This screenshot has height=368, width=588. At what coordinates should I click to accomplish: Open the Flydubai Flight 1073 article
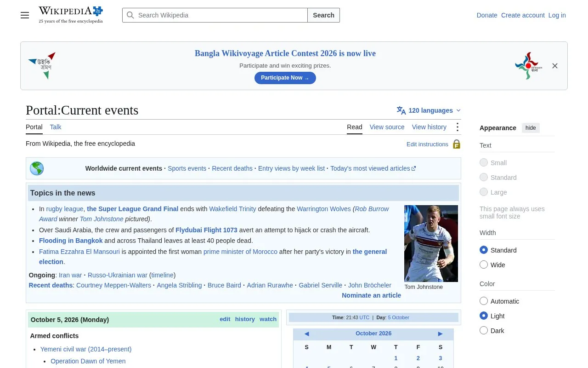[x=206, y=230]
